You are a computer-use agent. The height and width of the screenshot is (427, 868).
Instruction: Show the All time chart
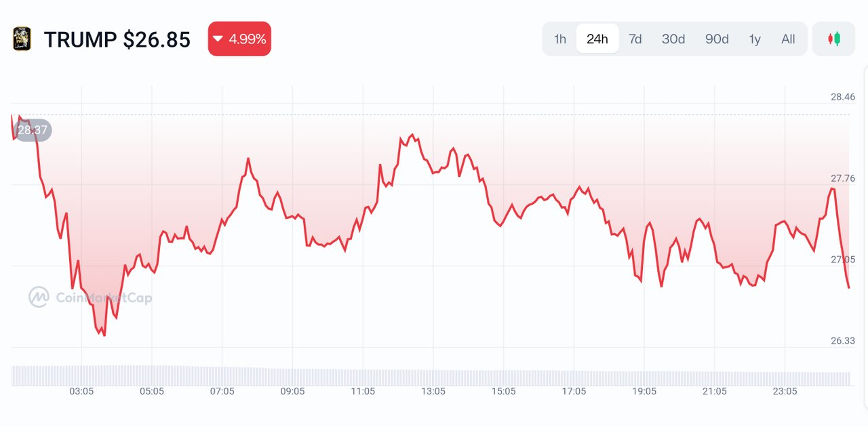788,39
